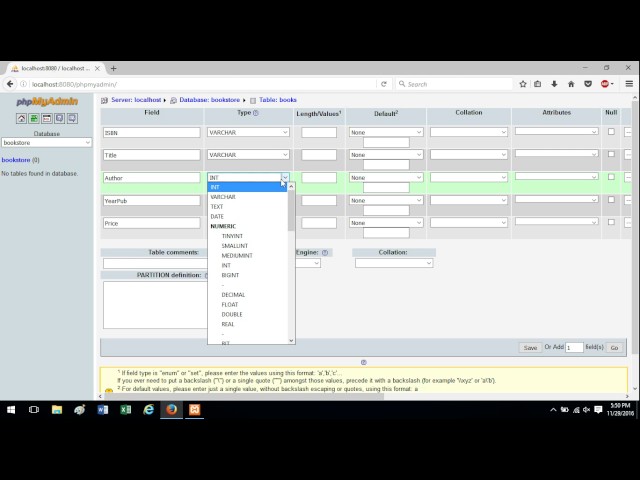Open Internet Explorer from taskbar
The image size is (640, 480).
pyautogui.click(x=149, y=409)
